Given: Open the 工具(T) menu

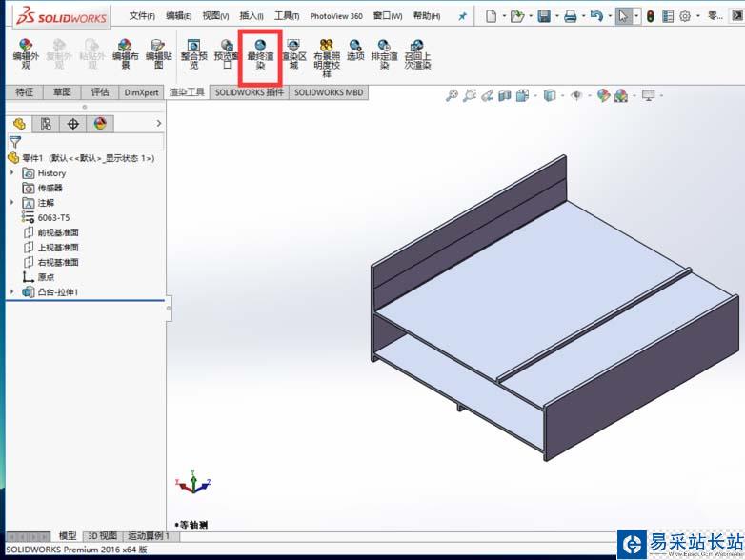Looking at the screenshot, I should (x=287, y=16).
